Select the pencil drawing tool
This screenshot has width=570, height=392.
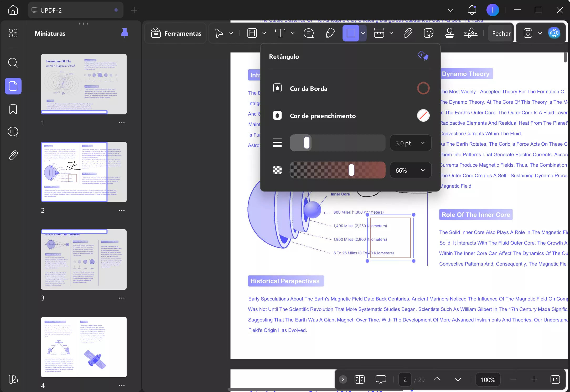(330, 33)
